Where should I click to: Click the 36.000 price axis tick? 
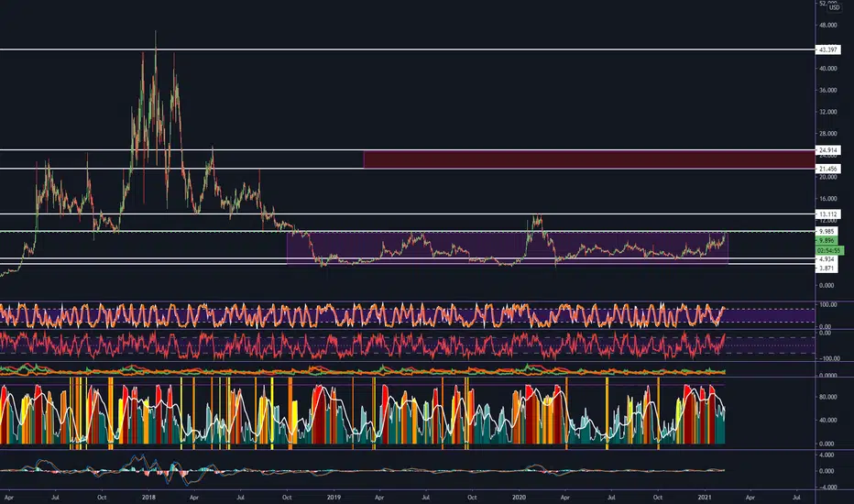pyautogui.click(x=827, y=90)
